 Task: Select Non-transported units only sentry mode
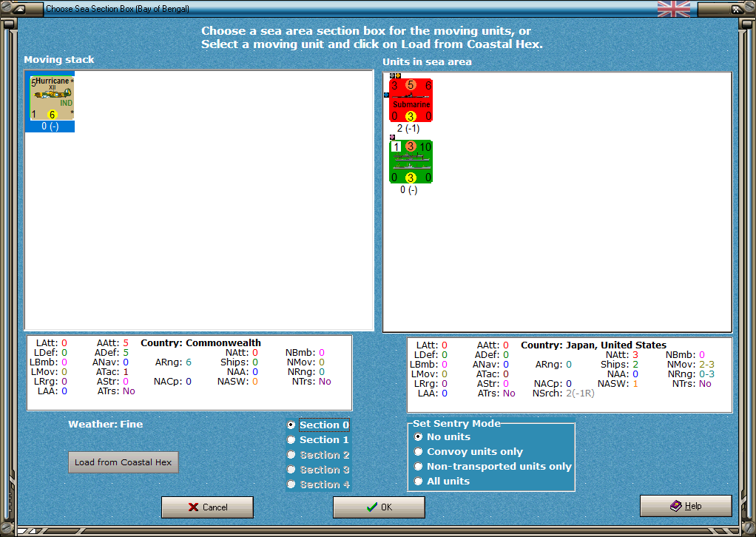click(x=493, y=467)
